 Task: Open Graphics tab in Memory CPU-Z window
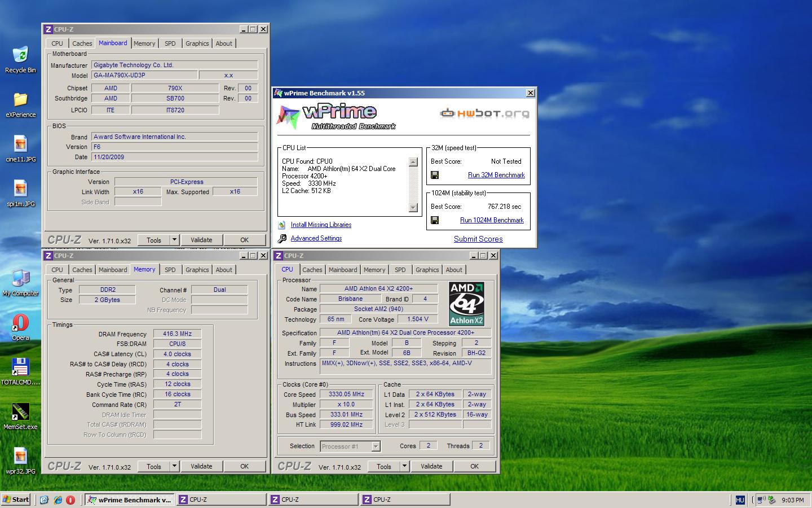[197, 270]
